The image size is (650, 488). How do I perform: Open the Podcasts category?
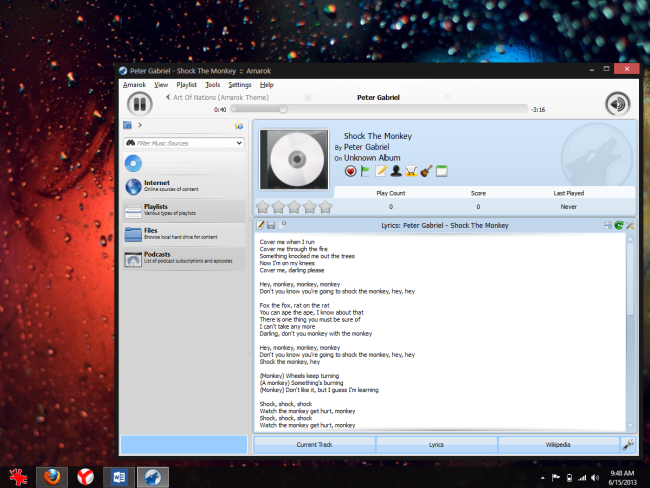tap(184, 258)
